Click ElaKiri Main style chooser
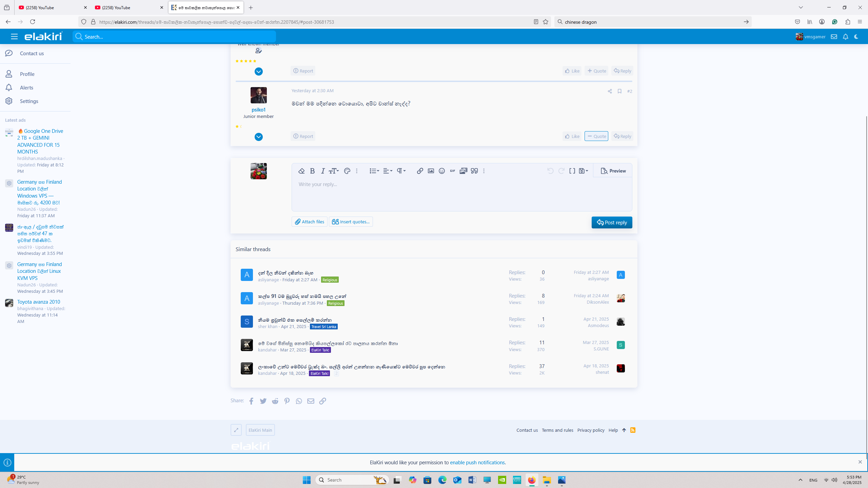Screen dimensions: 868x488 [x=260, y=430]
